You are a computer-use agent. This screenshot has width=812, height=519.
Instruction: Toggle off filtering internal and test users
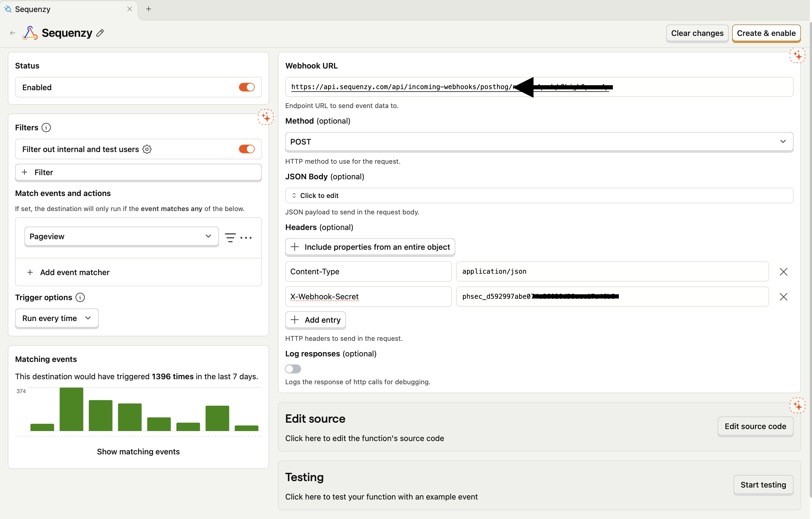pyautogui.click(x=247, y=149)
